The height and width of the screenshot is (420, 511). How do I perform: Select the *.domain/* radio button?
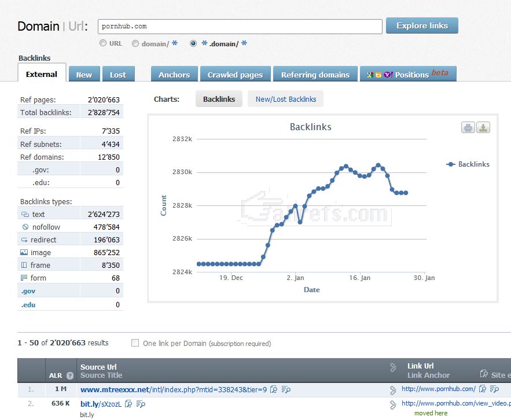pos(193,43)
